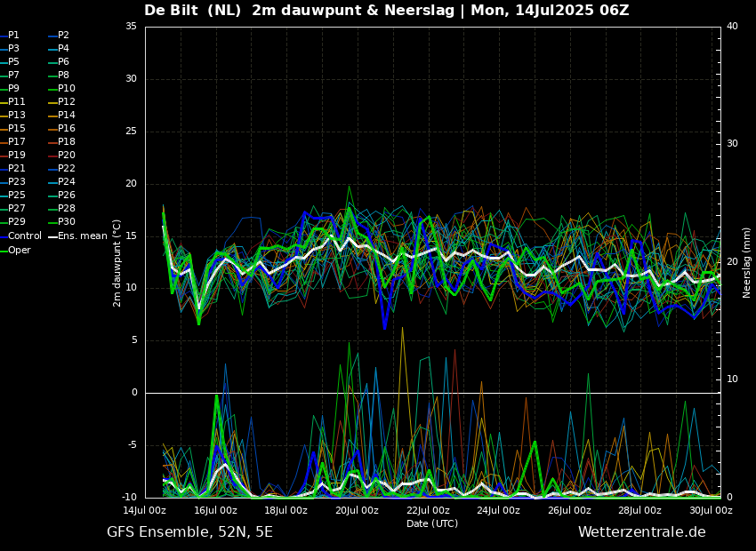Select the P13 legend entry

point(12,116)
